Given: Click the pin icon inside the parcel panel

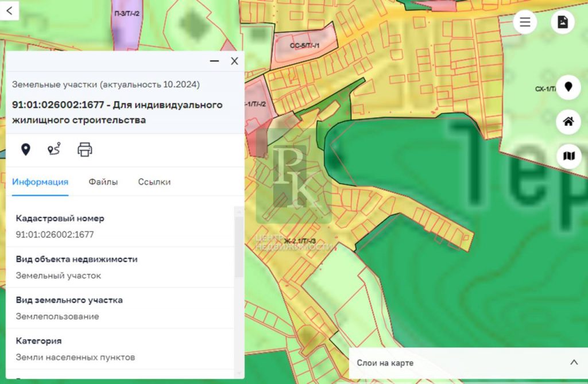Looking at the screenshot, I should pos(25,150).
